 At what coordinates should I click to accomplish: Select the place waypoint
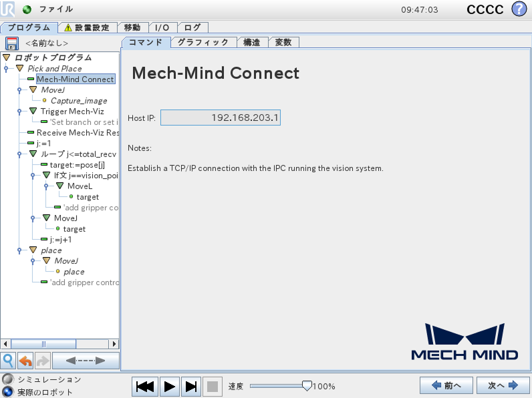[74, 272]
